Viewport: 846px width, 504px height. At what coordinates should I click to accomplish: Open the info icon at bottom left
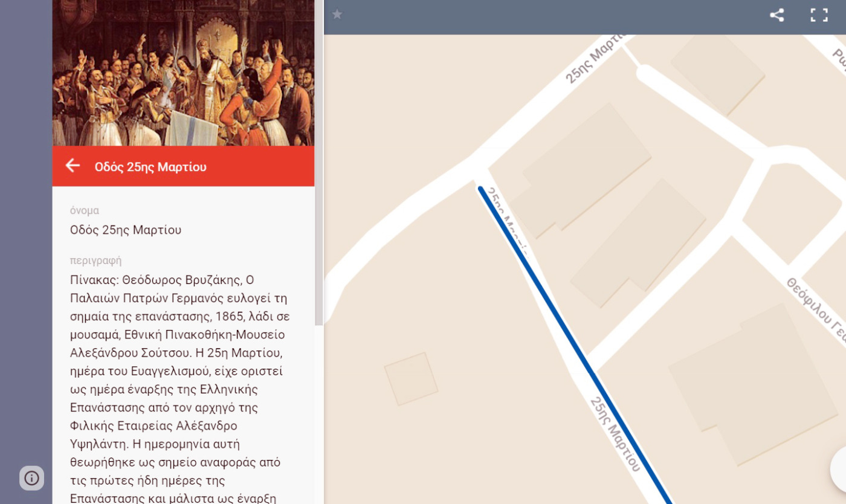click(31, 478)
